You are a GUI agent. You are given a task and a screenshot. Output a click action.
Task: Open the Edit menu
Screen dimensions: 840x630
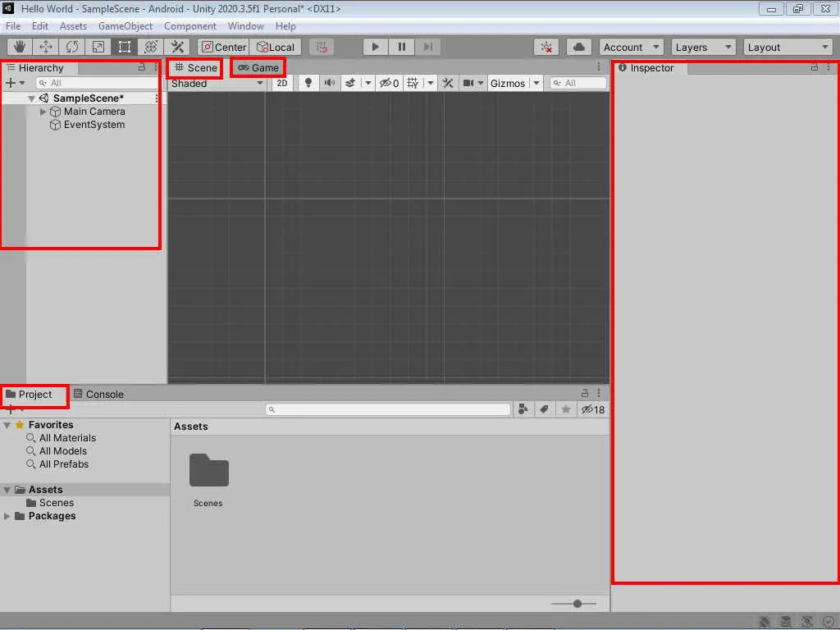(x=39, y=26)
